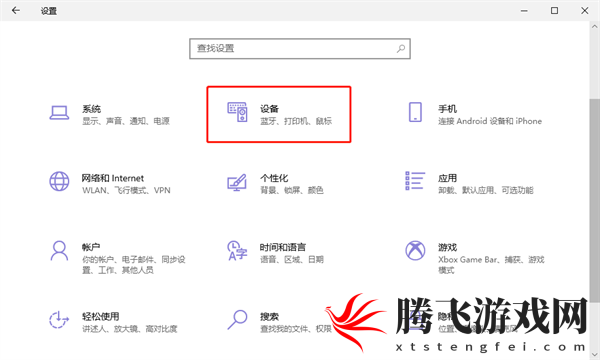
Task: Focus the 查找设置 search field
Action: tap(300, 49)
